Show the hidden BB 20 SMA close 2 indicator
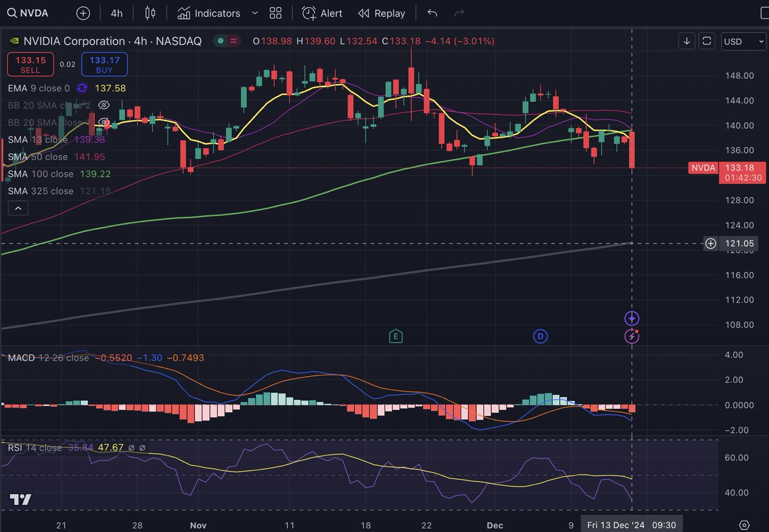 tap(104, 105)
